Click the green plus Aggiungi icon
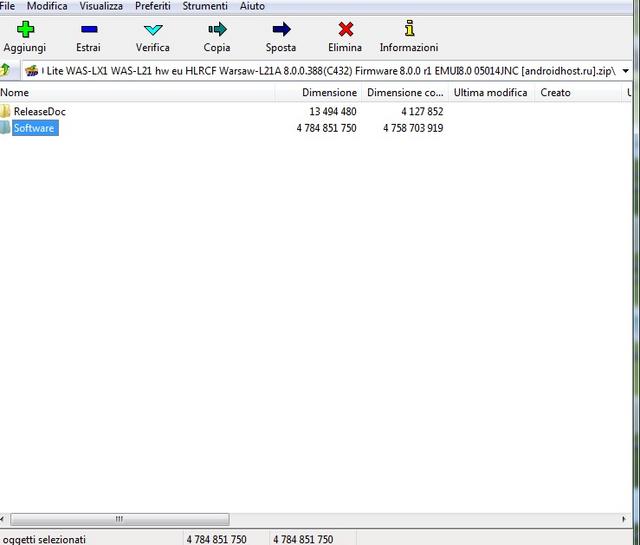This screenshot has height=545, width=640. click(x=25, y=30)
